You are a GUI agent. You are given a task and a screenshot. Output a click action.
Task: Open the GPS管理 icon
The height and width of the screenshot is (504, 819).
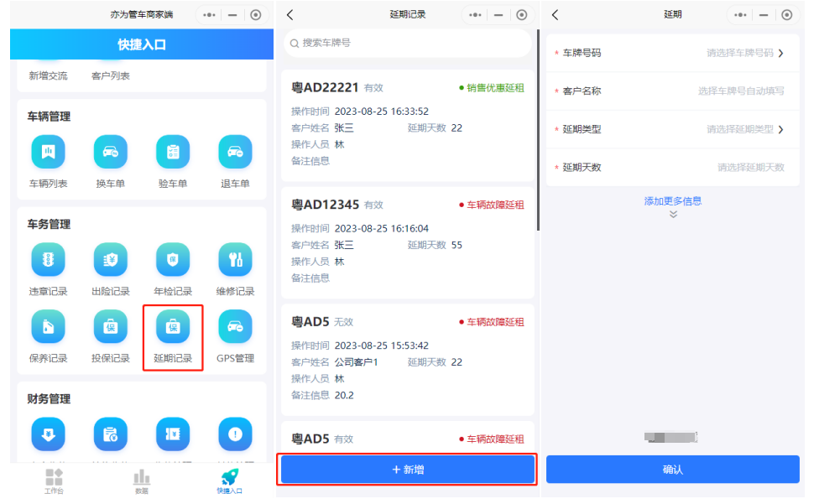click(235, 327)
